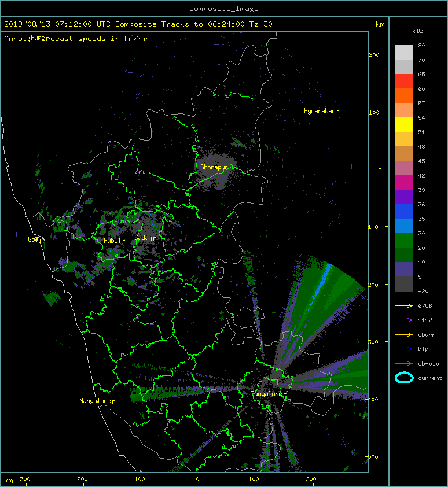
Task: Click the 67CB yellow arrow legend icon
Action: [404, 306]
